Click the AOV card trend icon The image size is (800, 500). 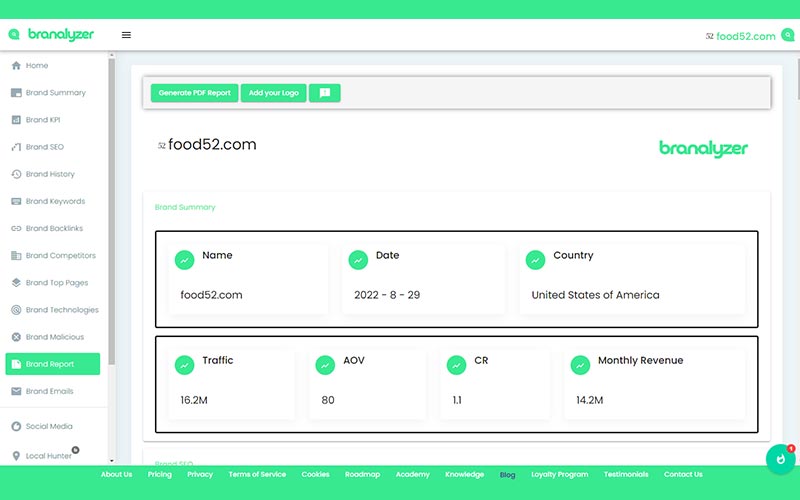tap(325, 365)
